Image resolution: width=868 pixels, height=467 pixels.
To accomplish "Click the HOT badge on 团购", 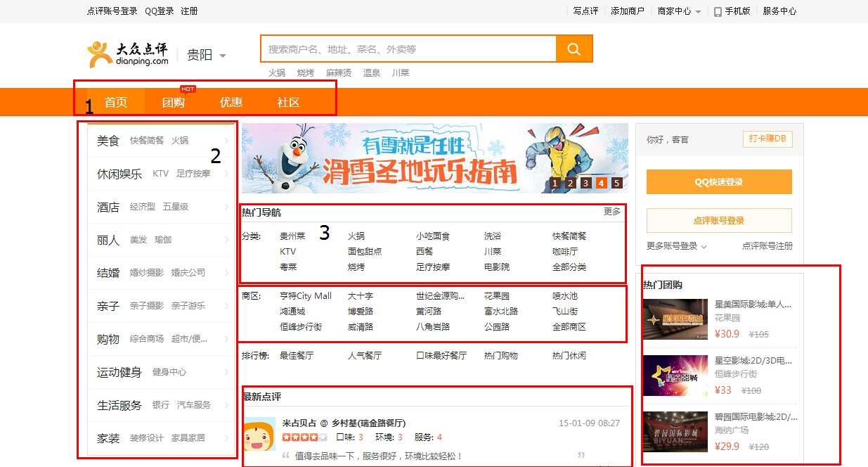I will coord(188,89).
